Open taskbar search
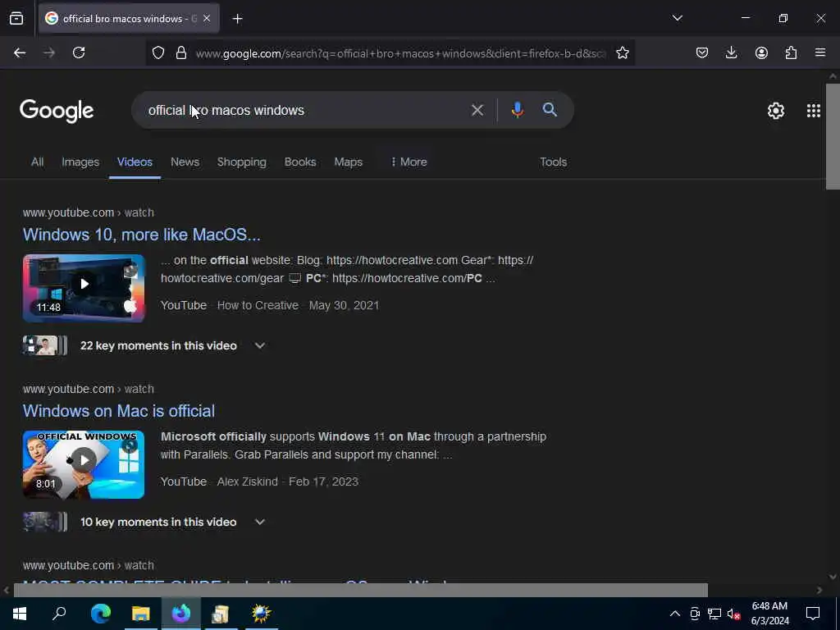The image size is (840, 630). coord(59,614)
